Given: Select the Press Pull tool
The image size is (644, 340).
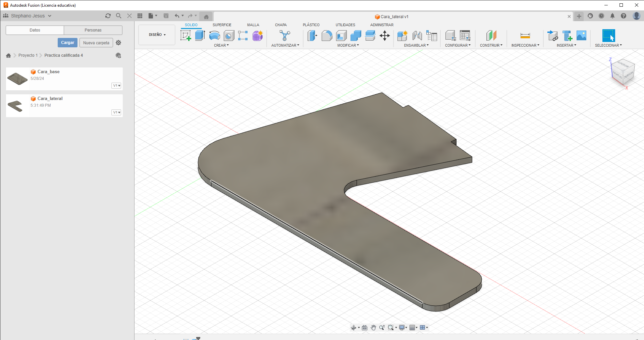Looking at the screenshot, I should click(x=312, y=36).
